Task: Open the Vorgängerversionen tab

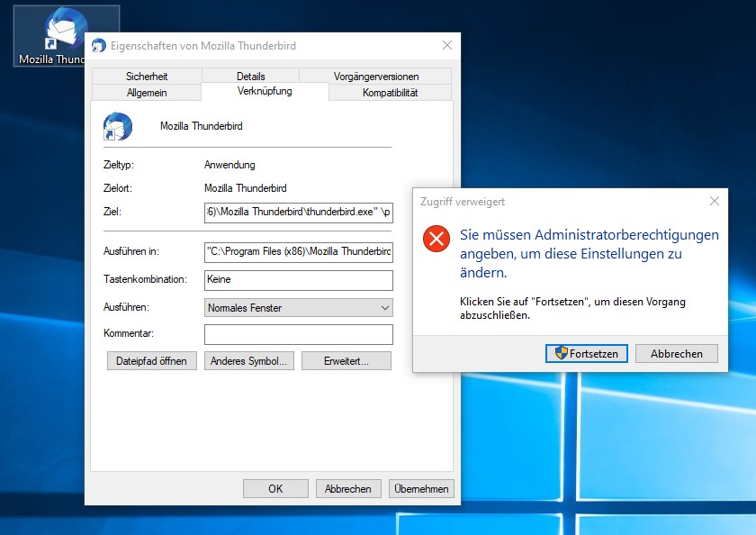Action: click(x=376, y=77)
